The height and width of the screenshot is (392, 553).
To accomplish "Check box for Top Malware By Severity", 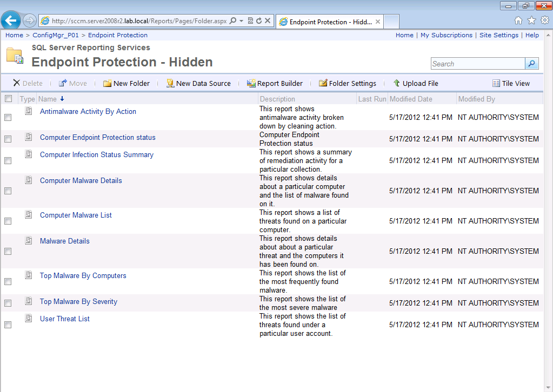I will (x=8, y=303).
